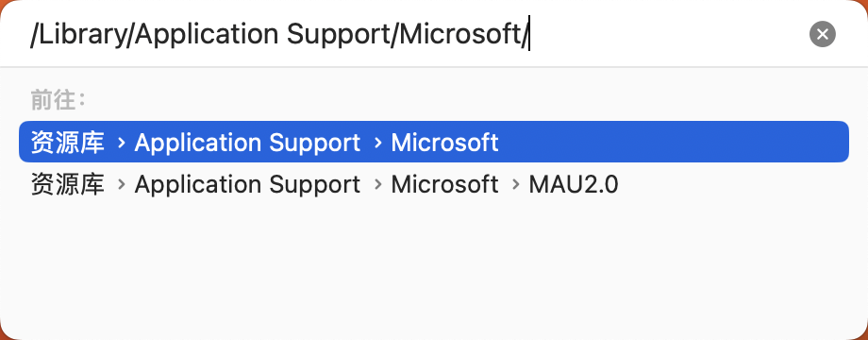Place cursor on Application Support in typed path
This screenshot has width=868, height=340.
pos(263,36)
